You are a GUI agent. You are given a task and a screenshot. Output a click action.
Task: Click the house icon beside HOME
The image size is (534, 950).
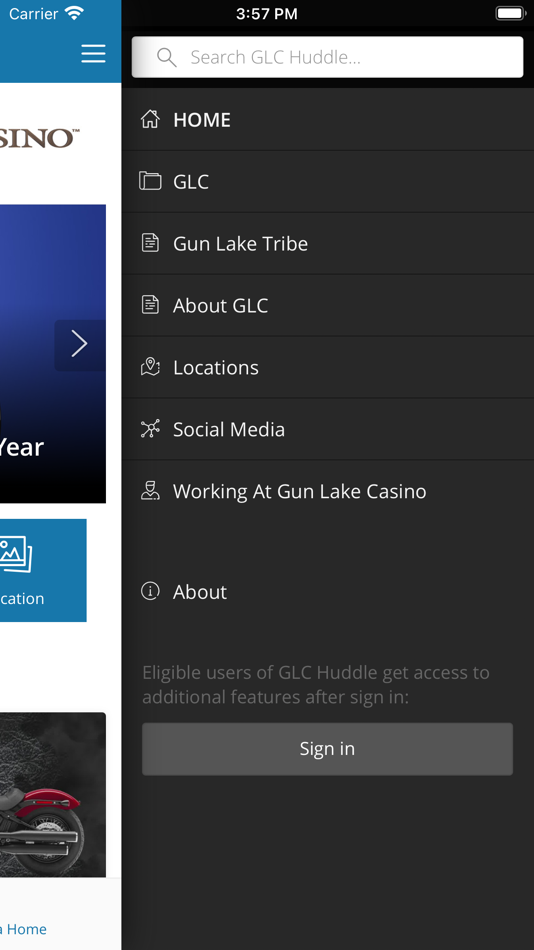pyautogui.click(x=150, y=119)
